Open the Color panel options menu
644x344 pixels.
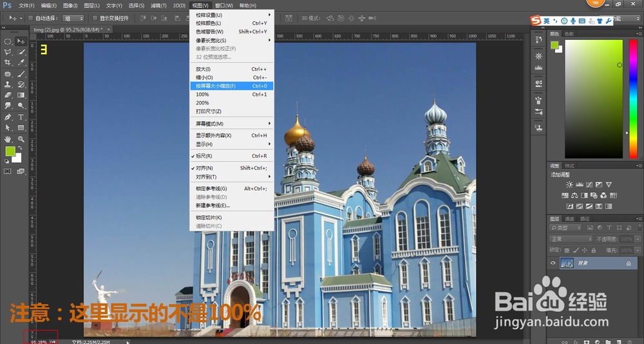click(x=639, y=33)
